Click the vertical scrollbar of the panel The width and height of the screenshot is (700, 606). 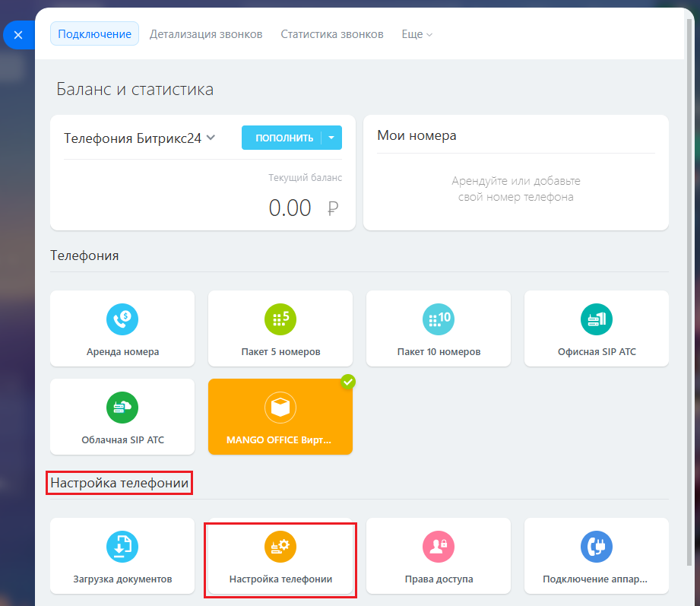[x=689, y=290]
